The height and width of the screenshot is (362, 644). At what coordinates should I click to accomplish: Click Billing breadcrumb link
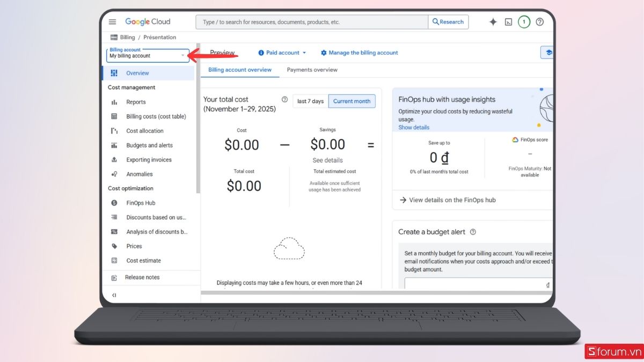tap(128, 38)
